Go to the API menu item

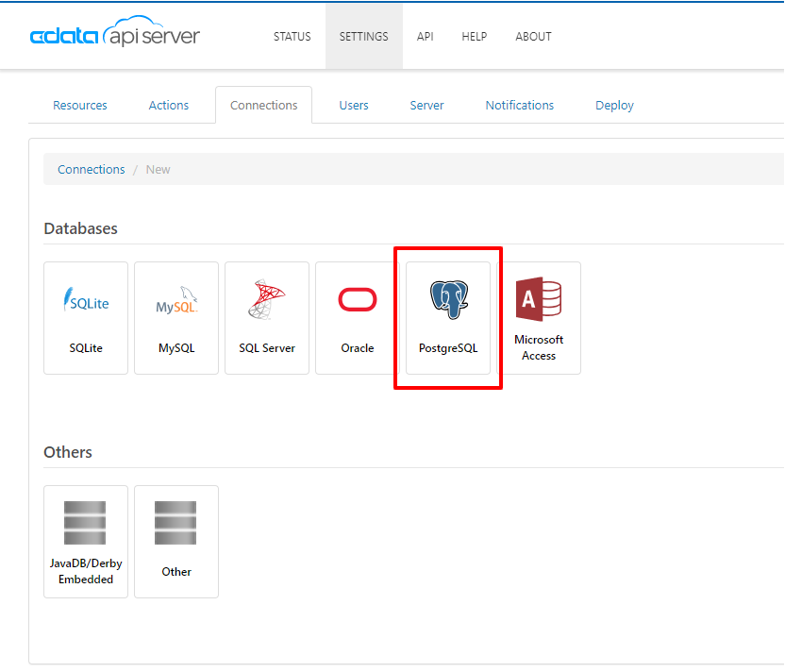pos(425,37)
